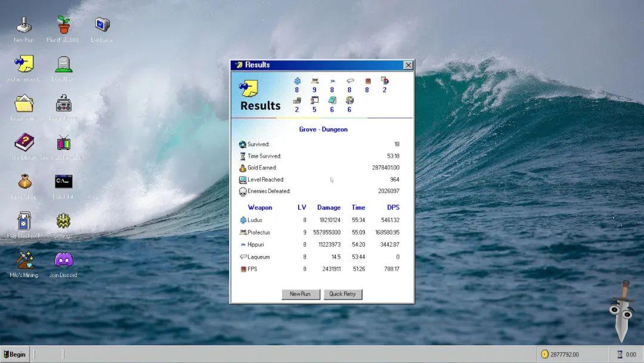
Task: Launch Milo's Mining pickaxe icon
Action: 24,261
